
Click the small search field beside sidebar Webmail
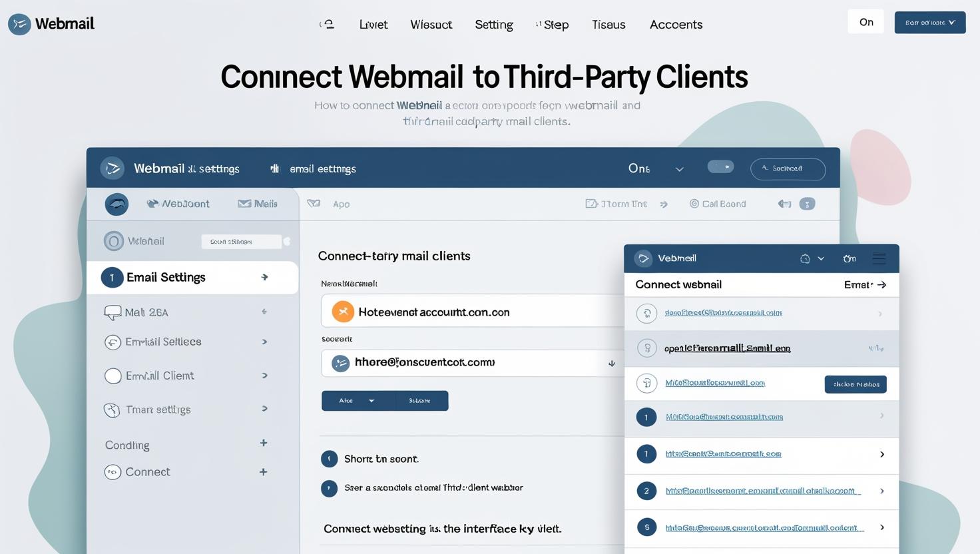click(x=241, y=242)
